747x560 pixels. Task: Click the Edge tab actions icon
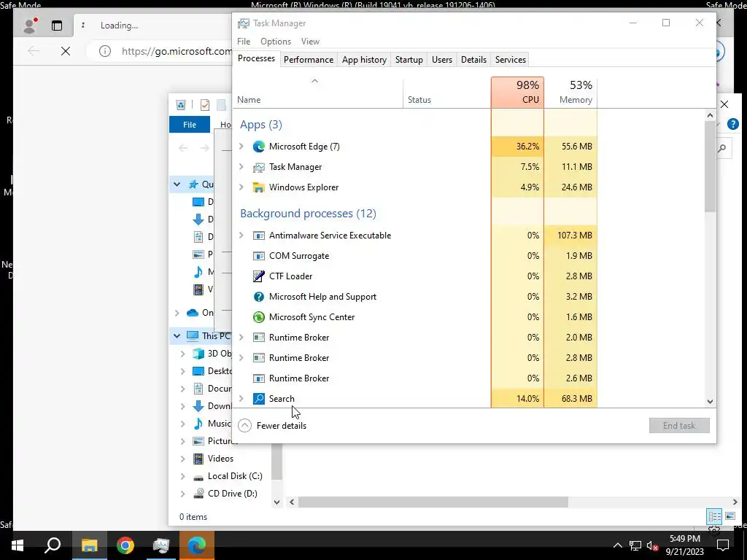click(x=57, y=26)
